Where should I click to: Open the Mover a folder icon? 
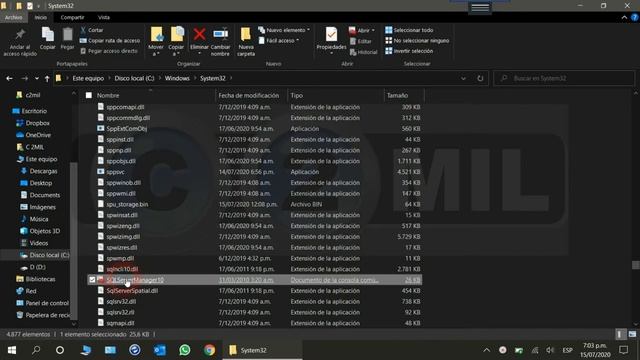coord(156,34)
